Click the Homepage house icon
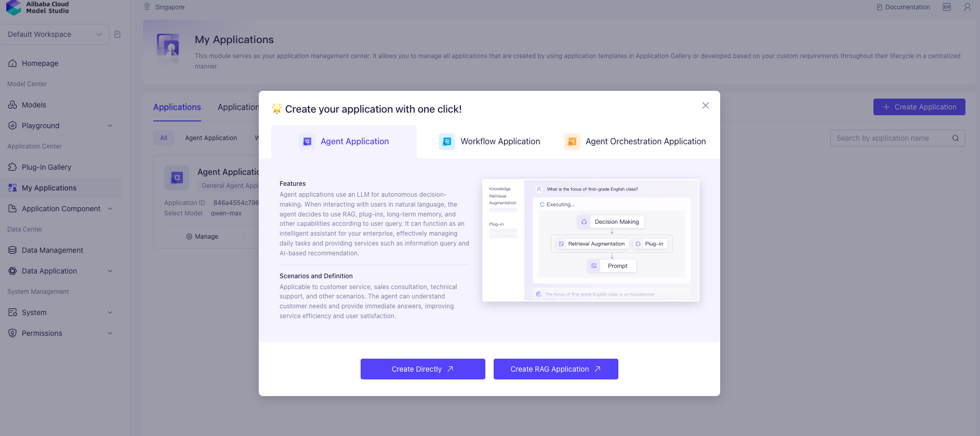The height and width of the screenshot is (436, 980). [x=12, y=63]
